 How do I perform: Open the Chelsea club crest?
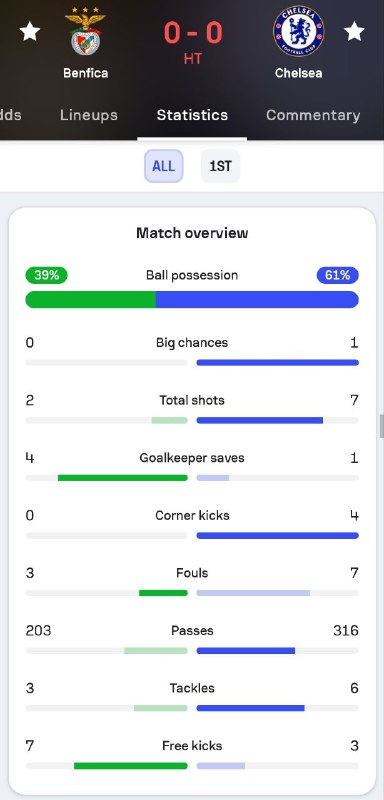(298, 31)
